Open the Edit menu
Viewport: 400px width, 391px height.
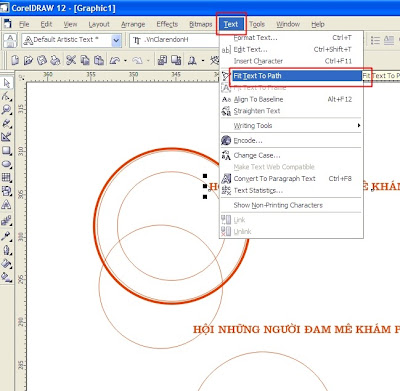coord(46,24)
